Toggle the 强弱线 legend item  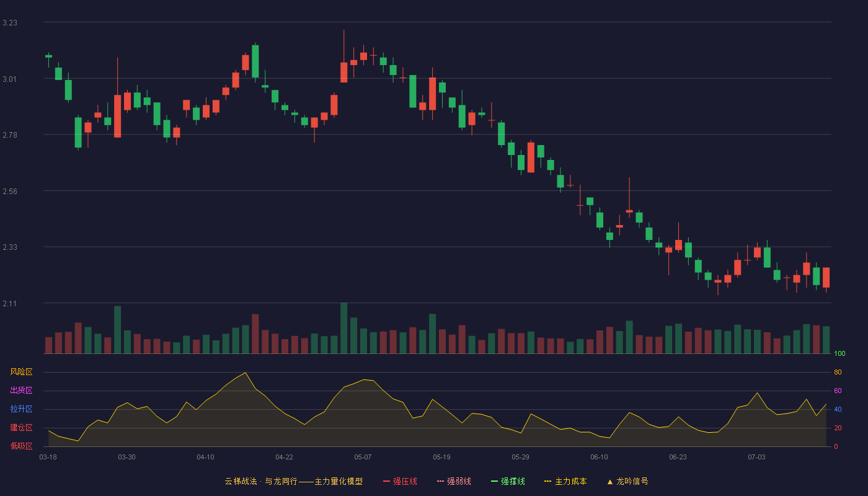pyautogui.click(x=454, y=481)
